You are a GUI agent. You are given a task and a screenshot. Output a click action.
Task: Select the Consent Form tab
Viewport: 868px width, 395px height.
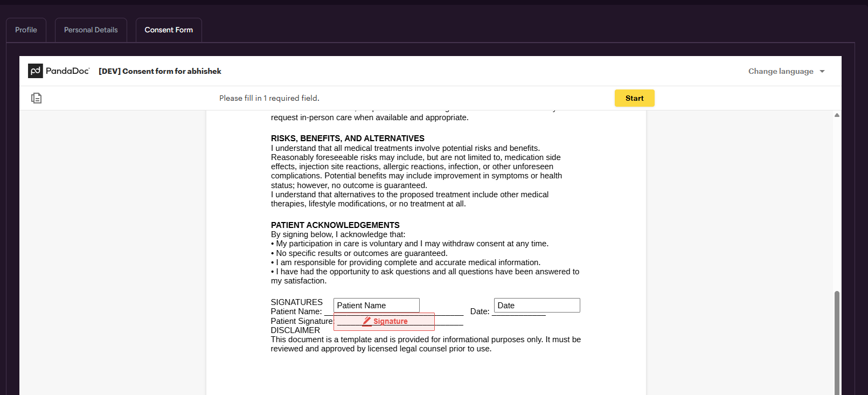(169, 30)
